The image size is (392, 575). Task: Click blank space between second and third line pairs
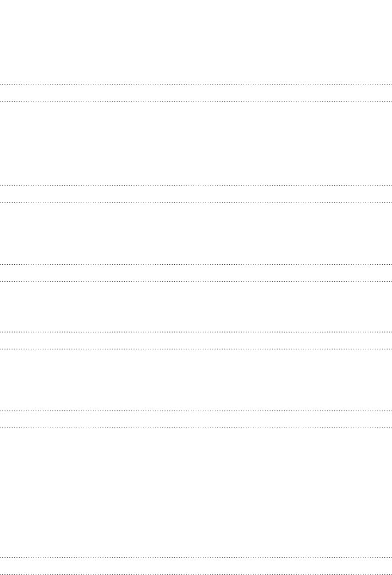(x=196, y=234)
